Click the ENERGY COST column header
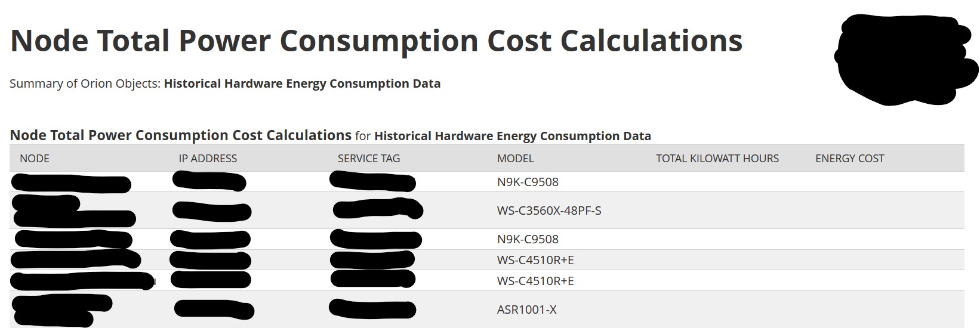Viewport: 980px width, 328px height. click(850, 159)
